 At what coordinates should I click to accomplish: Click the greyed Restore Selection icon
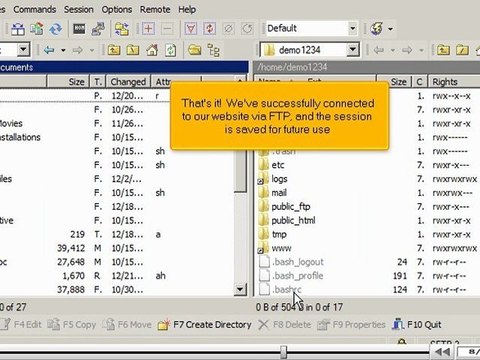pyautogui.click(x=247, y=29)
